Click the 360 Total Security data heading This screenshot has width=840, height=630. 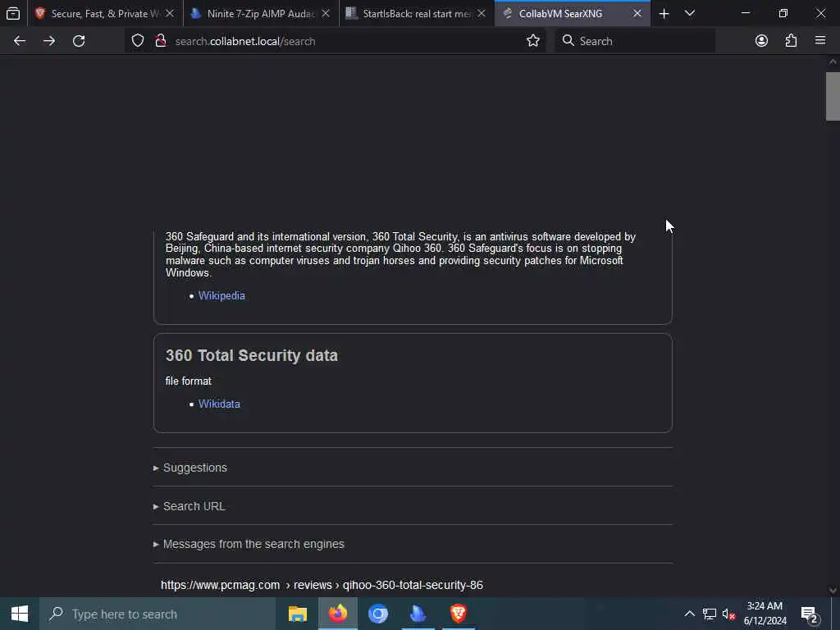click(252, 356)
